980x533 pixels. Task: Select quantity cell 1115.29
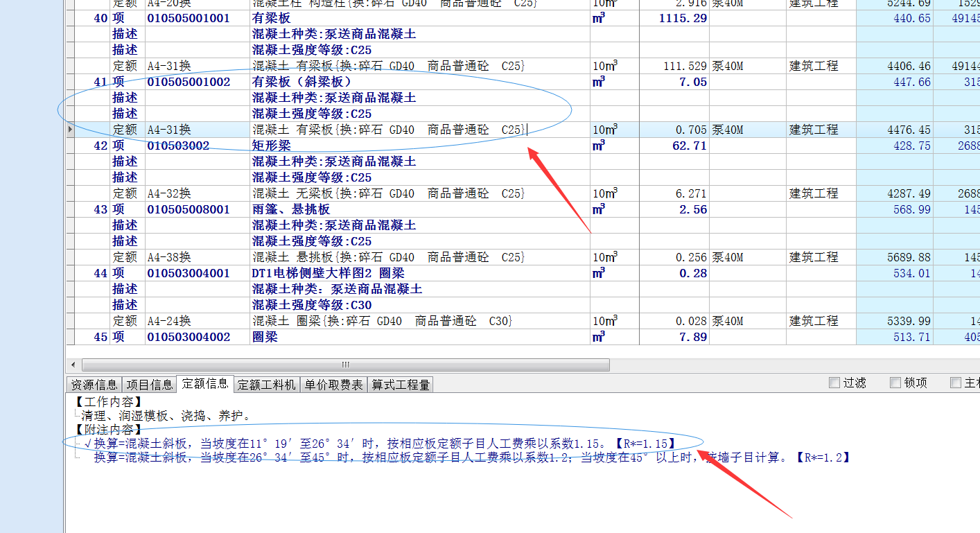tap(683, 18)
